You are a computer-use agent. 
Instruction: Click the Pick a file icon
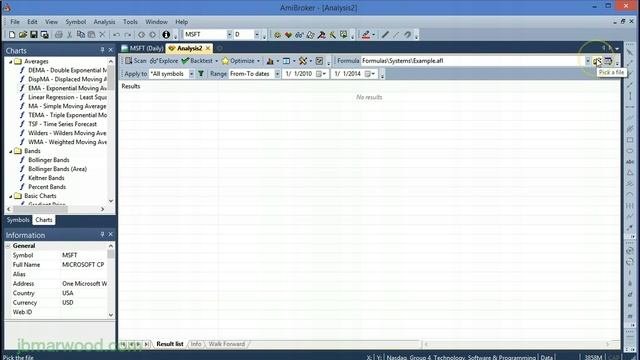point(597,61)
